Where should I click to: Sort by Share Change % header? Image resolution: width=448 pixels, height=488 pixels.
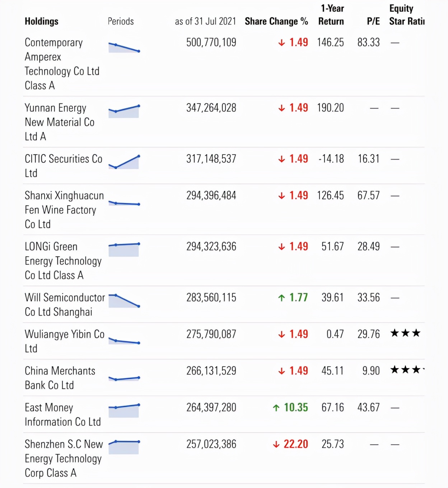[276, 22]
